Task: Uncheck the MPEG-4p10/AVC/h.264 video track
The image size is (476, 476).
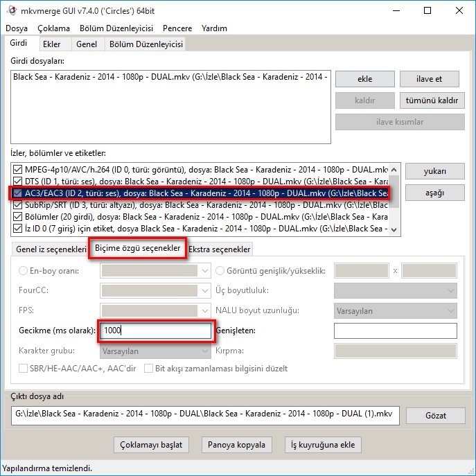Action: pos(17,169)
